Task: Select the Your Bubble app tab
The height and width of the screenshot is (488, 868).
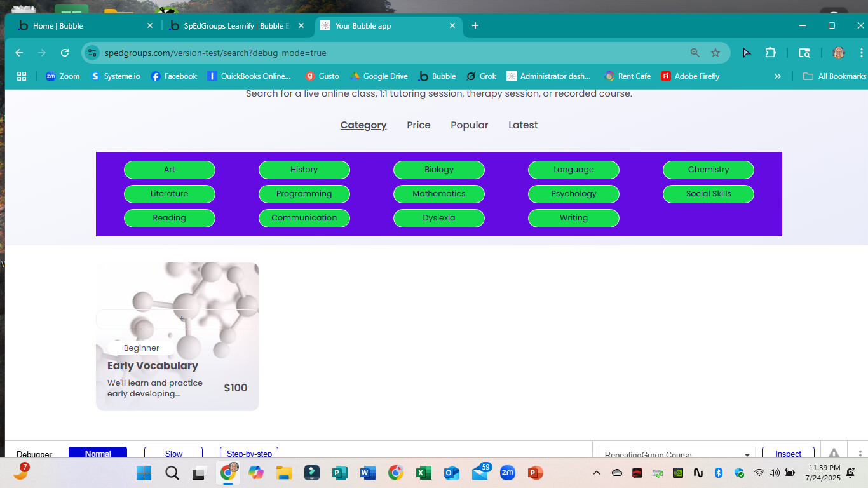Action: click(388, 26)
